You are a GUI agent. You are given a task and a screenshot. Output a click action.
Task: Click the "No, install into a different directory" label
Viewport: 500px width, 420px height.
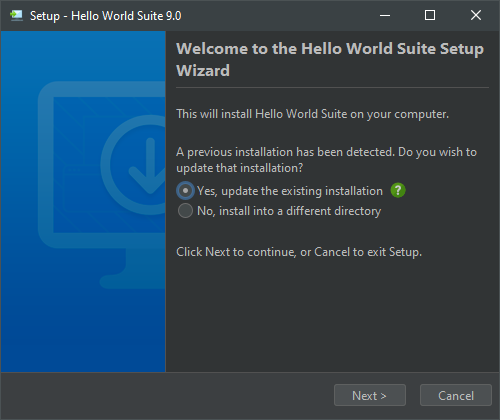point(289,211)
